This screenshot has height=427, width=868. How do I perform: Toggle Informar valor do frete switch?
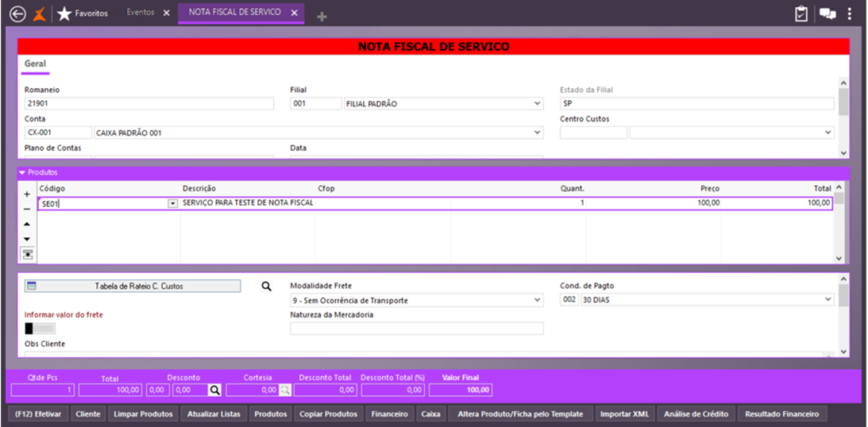tap(40, 329)
